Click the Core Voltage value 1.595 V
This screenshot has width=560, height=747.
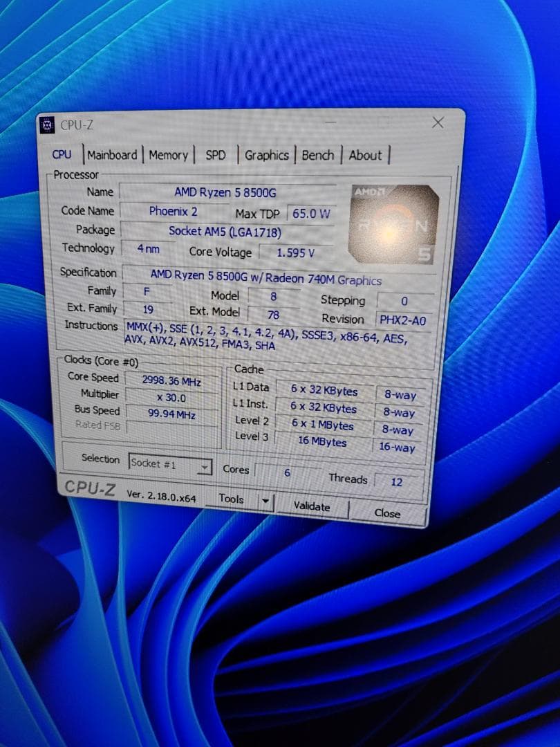295,252
